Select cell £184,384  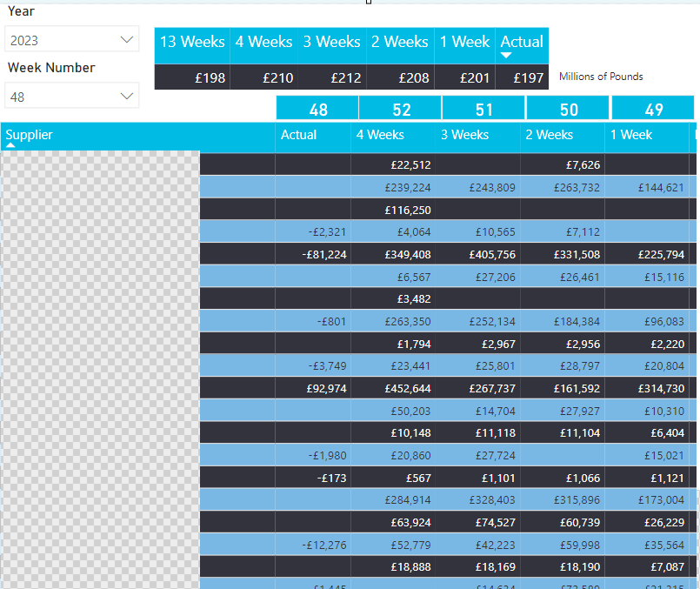point(577,322)
